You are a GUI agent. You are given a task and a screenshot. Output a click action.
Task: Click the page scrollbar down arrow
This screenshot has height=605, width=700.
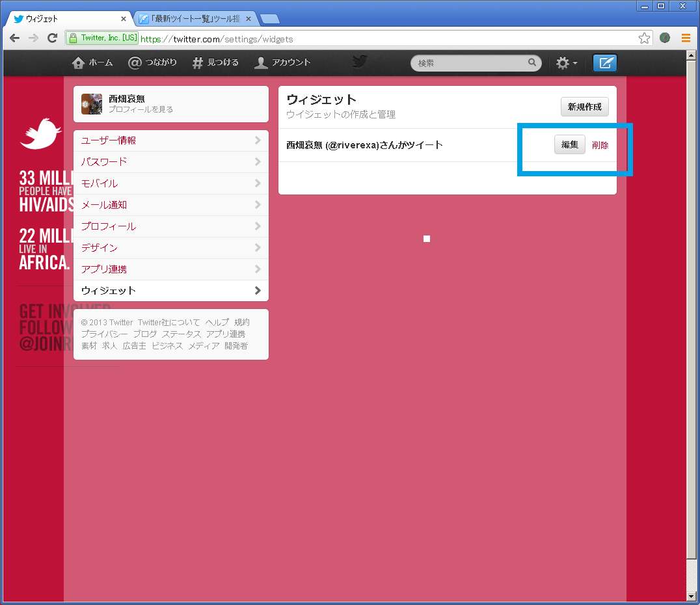click(x=691, y=596)
